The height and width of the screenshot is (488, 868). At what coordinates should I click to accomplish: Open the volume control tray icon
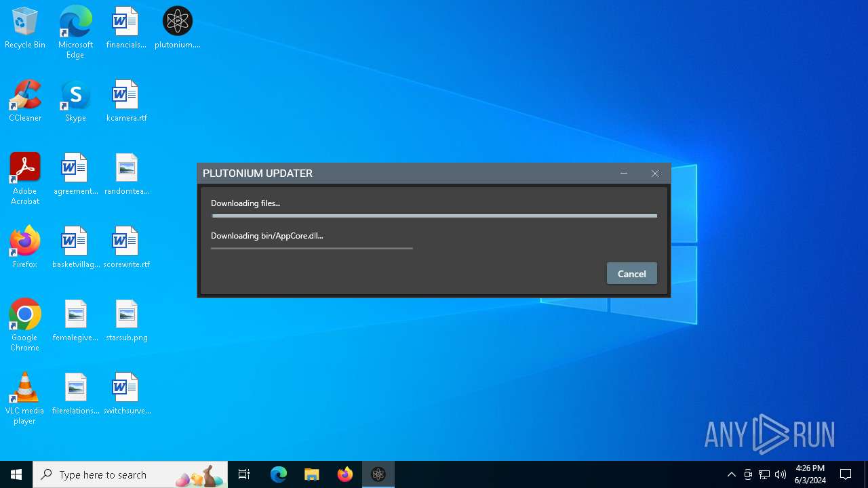coord(781,474)
